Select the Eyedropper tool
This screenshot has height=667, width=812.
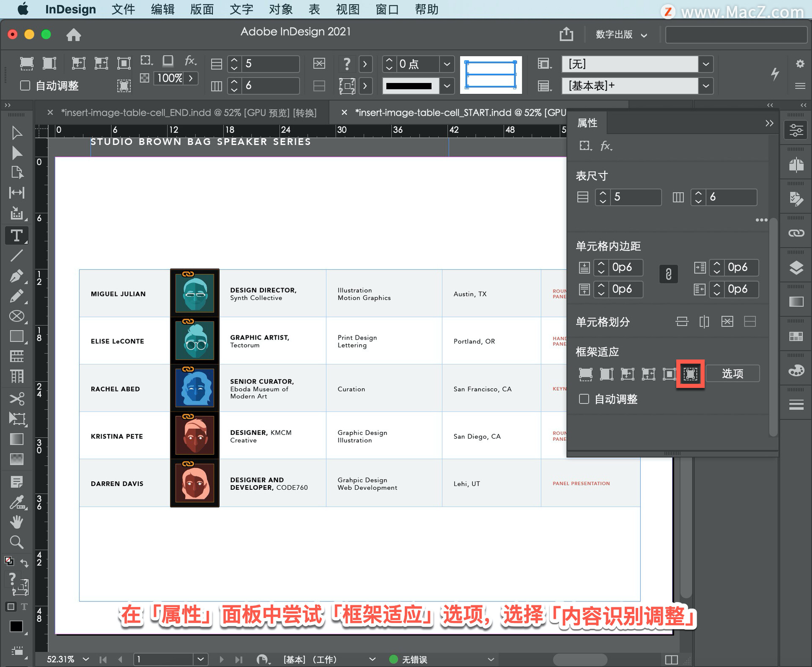tap(17, 502)
